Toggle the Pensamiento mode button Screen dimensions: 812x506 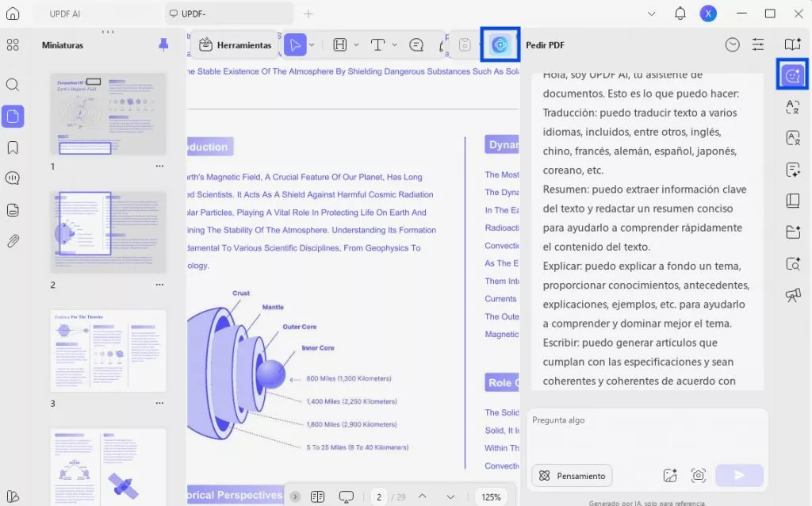[572, 475]
